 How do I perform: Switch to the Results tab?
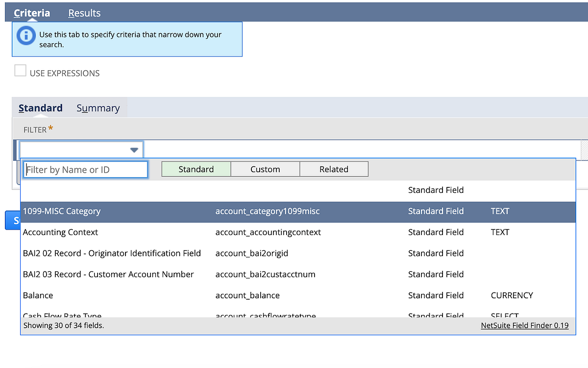(x=84, y=13)
